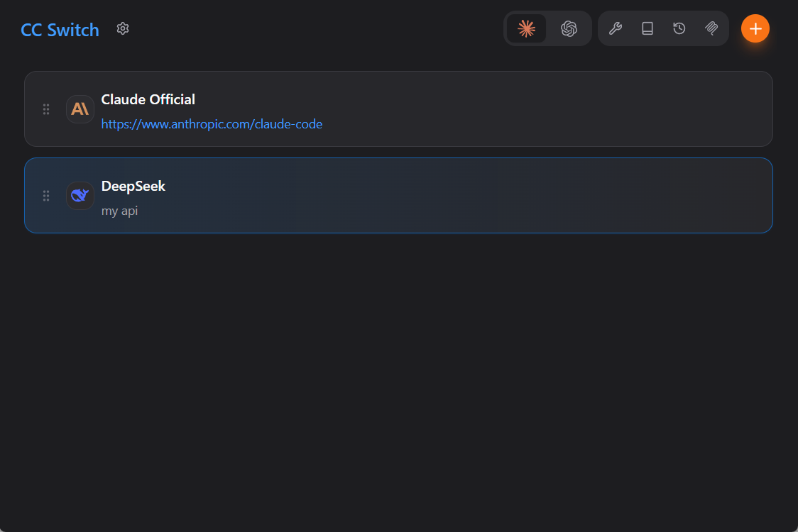Open the wrench tools icon
Viewport: 798px width, 532px height.
[616, 28]
